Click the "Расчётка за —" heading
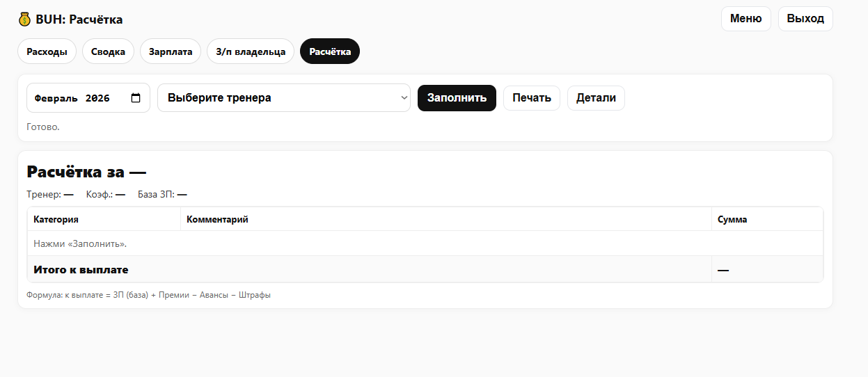Image resolution: width=868 pixels, height=377 pixels. coord(86,172)
